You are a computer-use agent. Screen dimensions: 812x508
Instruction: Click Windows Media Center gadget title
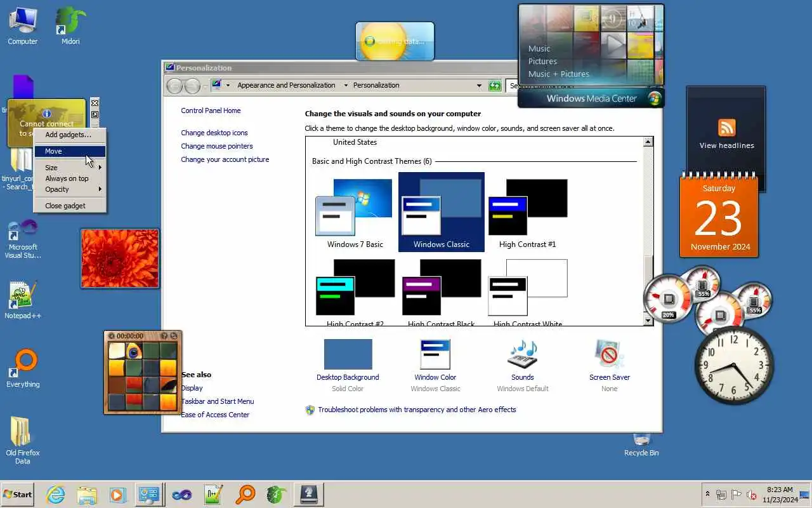(591, 98)
